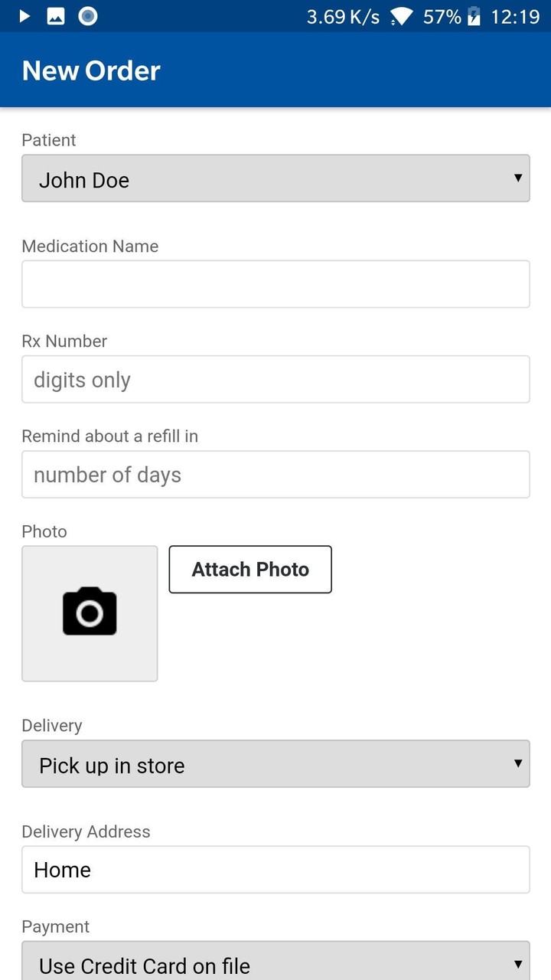Tap the camera photo placeholder icon
Image resolution: width=551 pixels, height=980 pixels.
pos(90,612)
